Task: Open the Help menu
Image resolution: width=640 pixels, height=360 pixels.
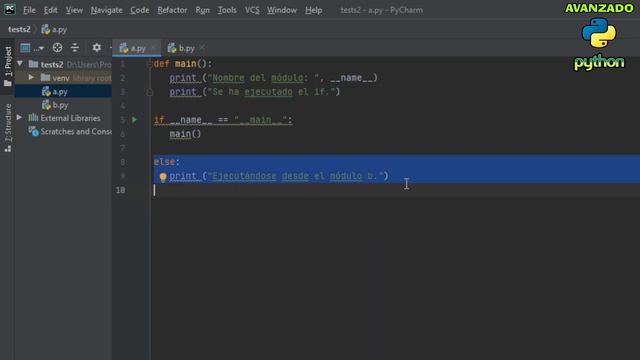Action: click(x=313, y=10)
